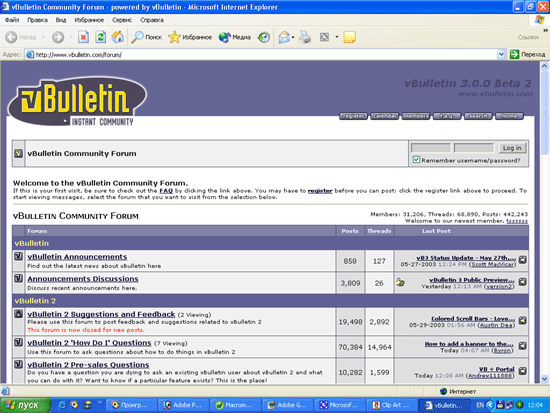Click the address bar URL field
Image resolution: width=550 pixels, height=413 pixels.
(261, 54)
